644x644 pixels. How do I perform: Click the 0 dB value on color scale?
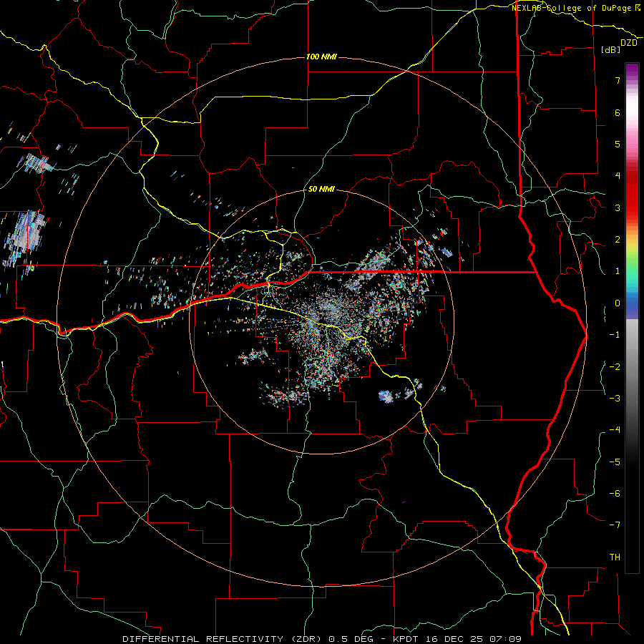coord(618,303)
